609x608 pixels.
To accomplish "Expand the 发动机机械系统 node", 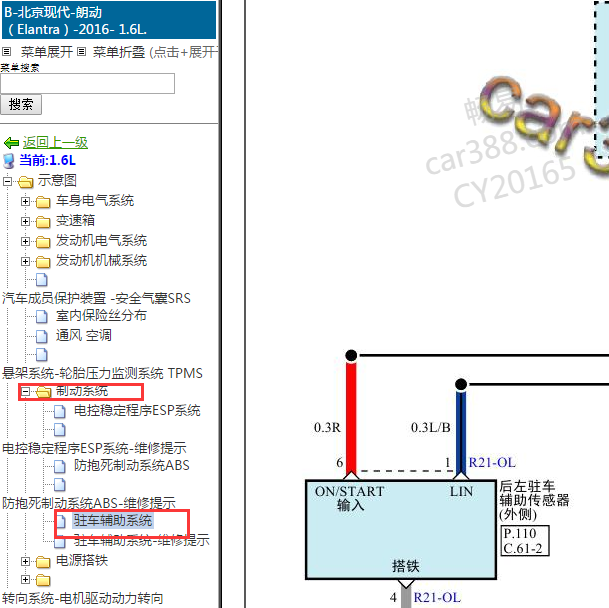I will 25,261.
